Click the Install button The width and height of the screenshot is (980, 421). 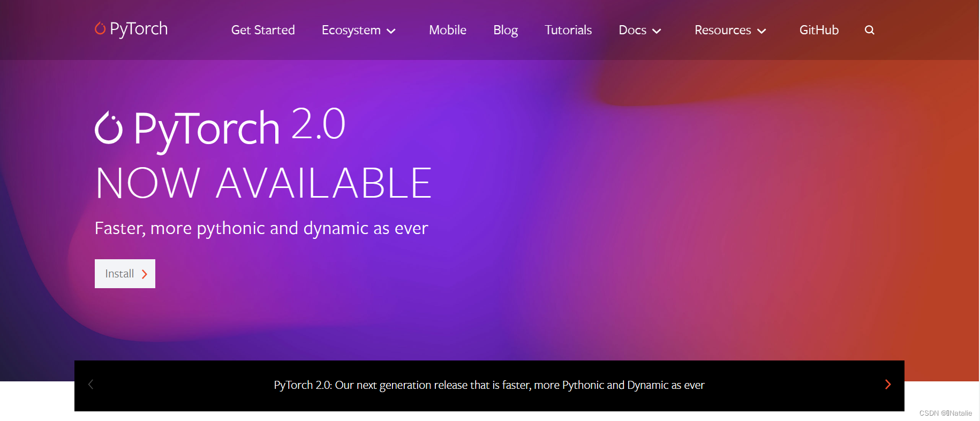click(125, 274)
